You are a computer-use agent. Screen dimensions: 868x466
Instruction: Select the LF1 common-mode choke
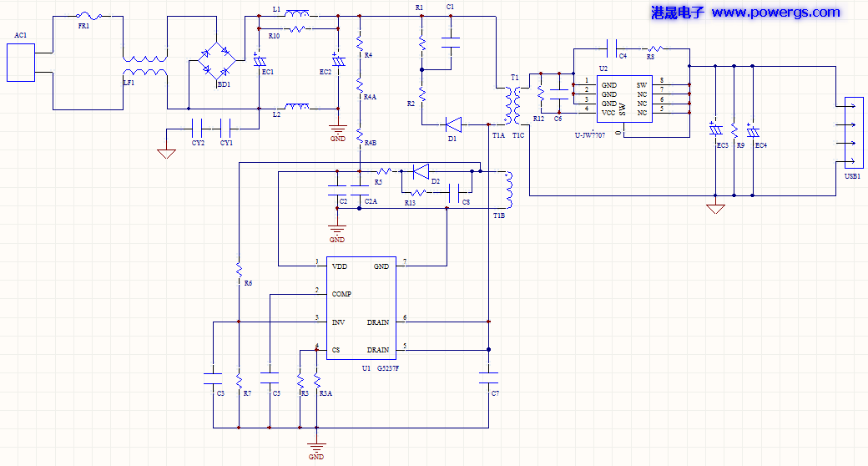(x=145, y=68)
